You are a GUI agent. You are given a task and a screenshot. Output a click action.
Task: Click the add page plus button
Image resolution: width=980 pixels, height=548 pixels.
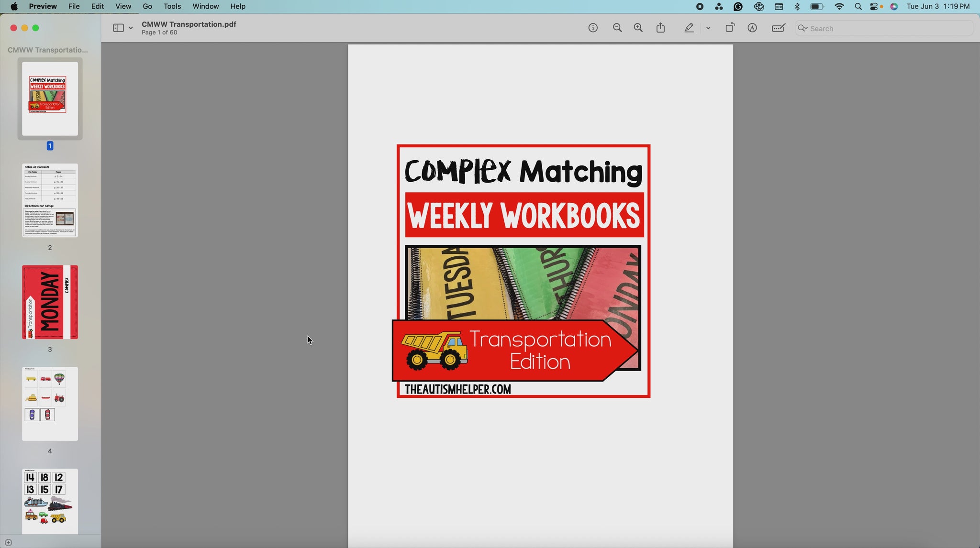click(x=8, y=542)
